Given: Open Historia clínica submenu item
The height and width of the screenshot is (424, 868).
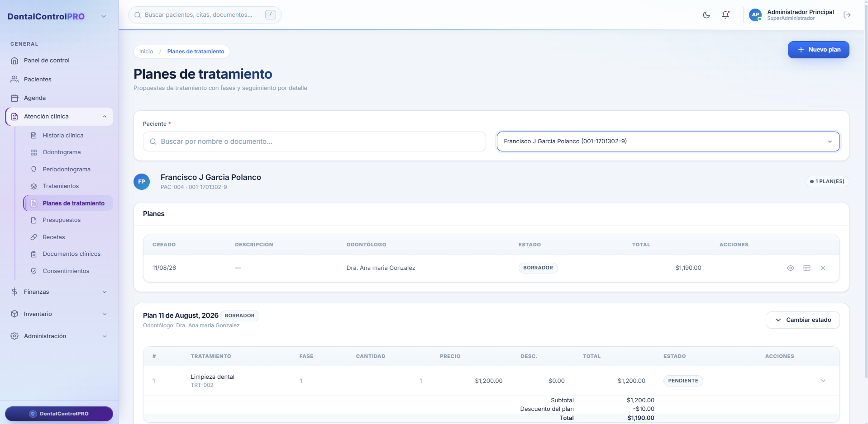Looking at the screenshot, I should 68,135.
